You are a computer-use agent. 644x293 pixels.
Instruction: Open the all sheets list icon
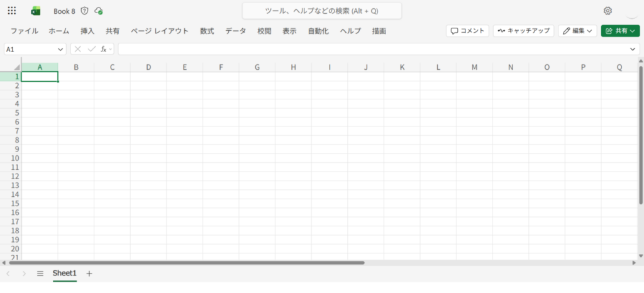click(x=40, y=274)
